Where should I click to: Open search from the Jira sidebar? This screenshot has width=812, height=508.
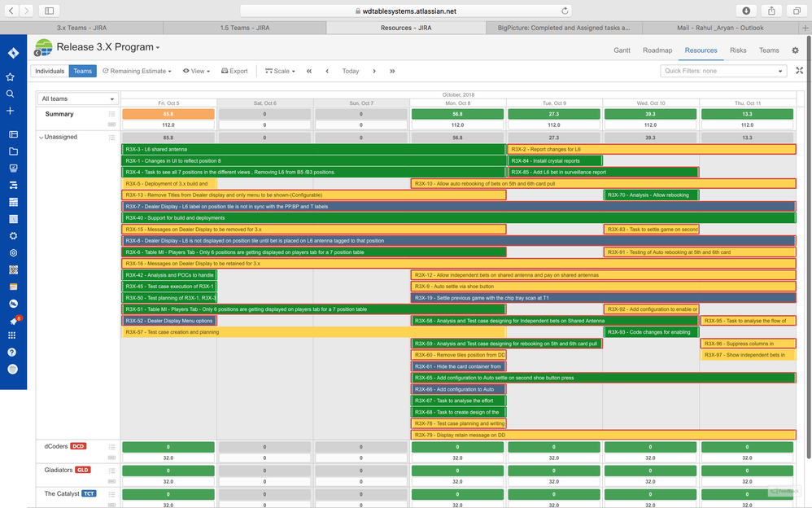11,93
